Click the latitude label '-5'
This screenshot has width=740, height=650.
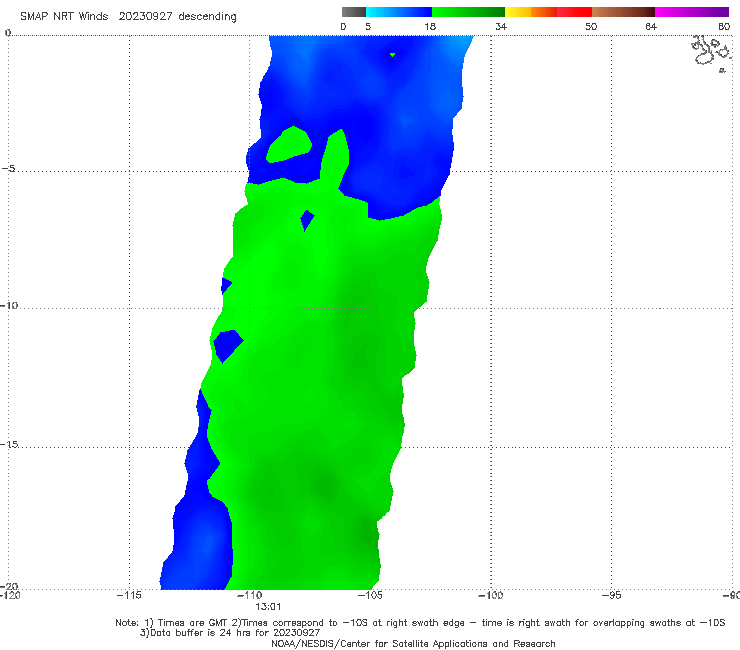pos(9,169)
